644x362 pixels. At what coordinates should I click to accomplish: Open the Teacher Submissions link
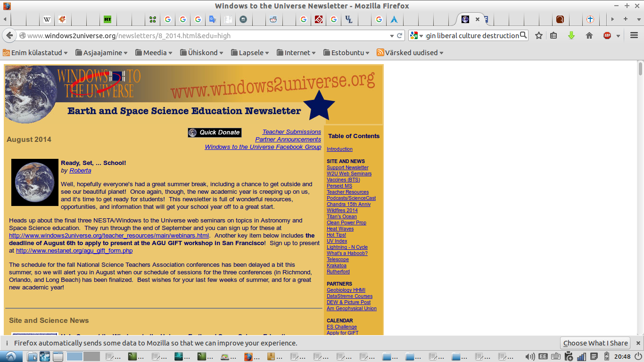coord(291,132)
